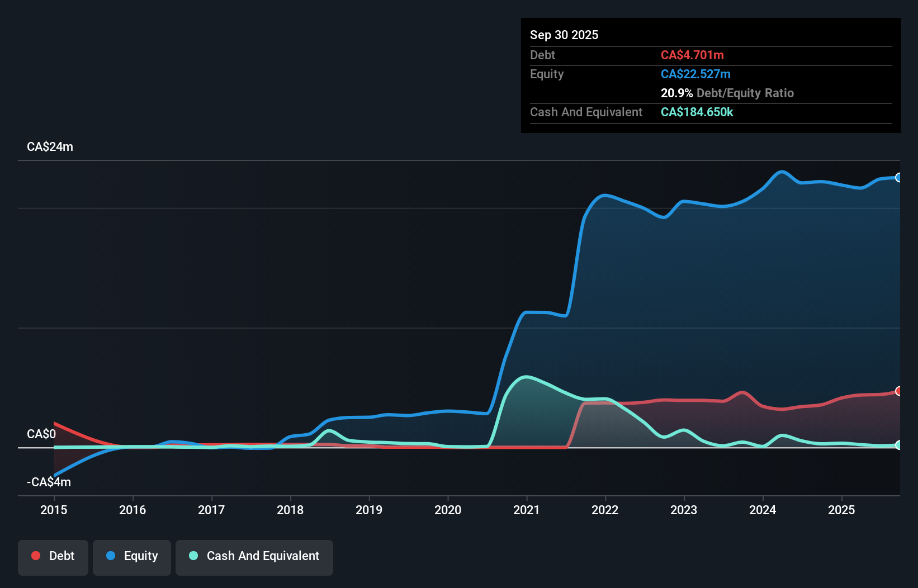Select the teal Cash endpoint marker on chart
918x588 pixels.
point(898,445)
